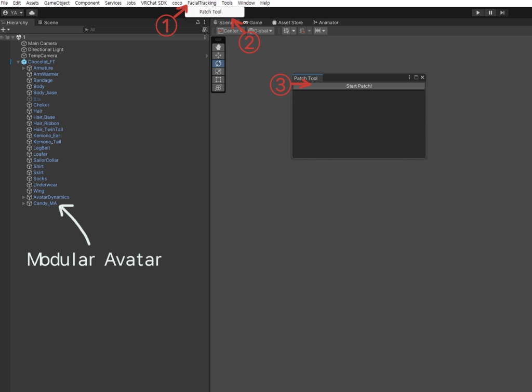Open the Window menu
Screen dimensions: 532x392
[x=246, y=3]
